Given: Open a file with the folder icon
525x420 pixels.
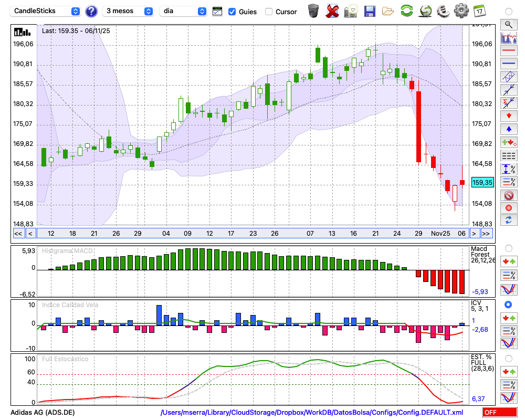Looking at the screenshot, I should click(388, 12).
